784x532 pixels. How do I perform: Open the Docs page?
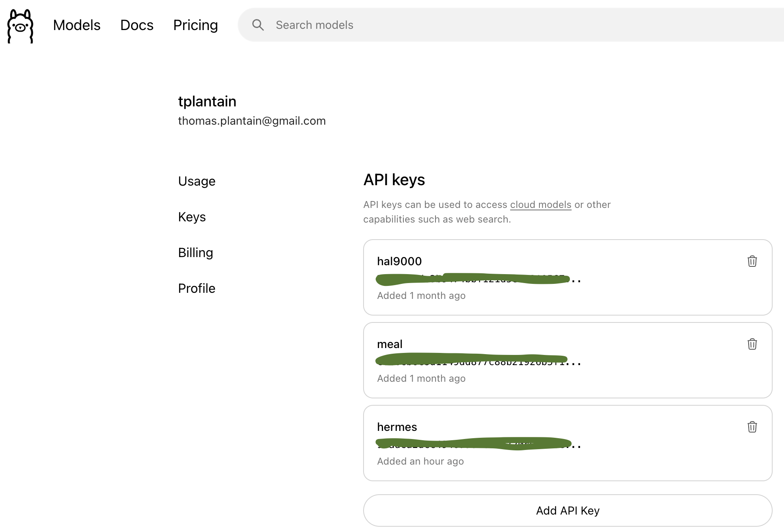click(x=137, y=25)
